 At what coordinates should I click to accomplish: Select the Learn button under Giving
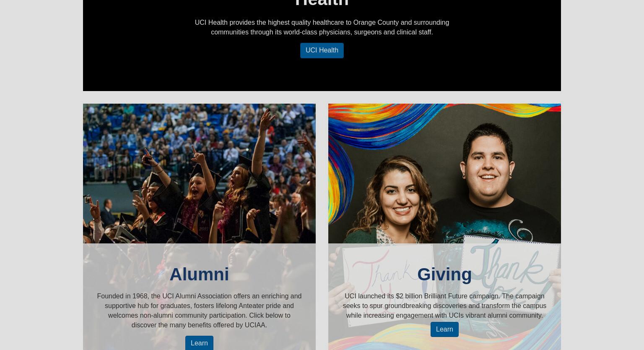(444, 329)
